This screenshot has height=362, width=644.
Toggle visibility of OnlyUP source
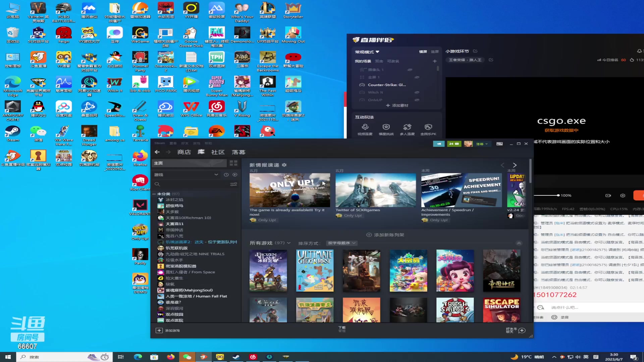[x=417, y=100]
